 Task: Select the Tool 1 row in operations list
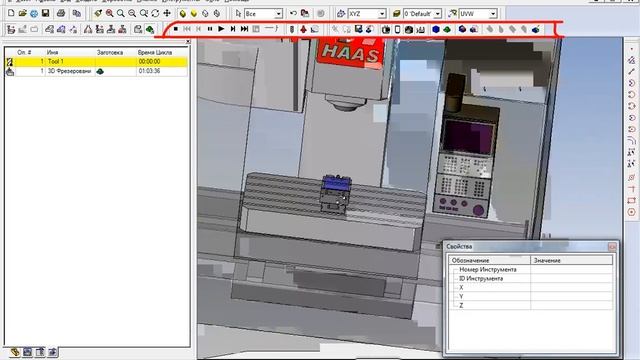96,62
